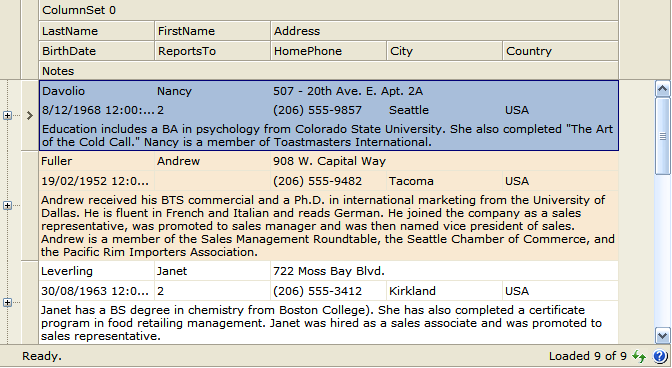Expand the Davolio row child records

7,115
